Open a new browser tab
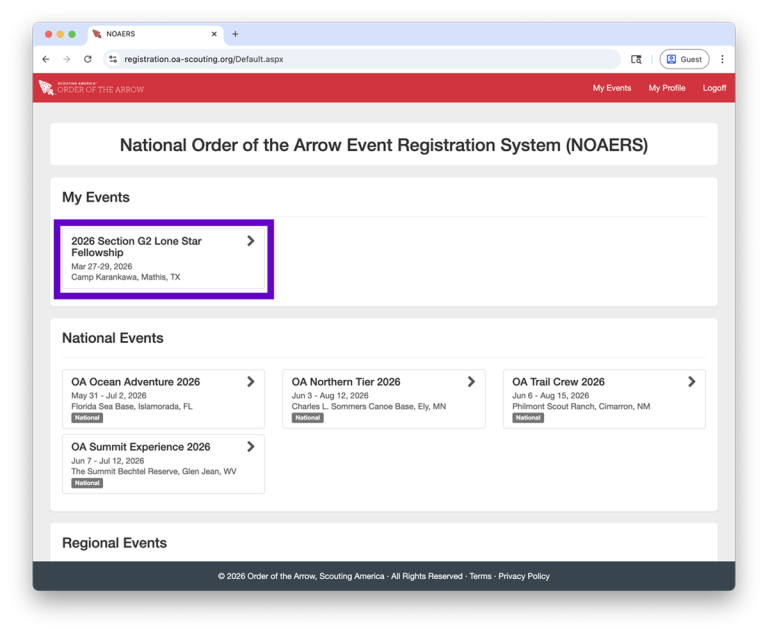This screenshot has height=634, width=768. pos(235,34)
